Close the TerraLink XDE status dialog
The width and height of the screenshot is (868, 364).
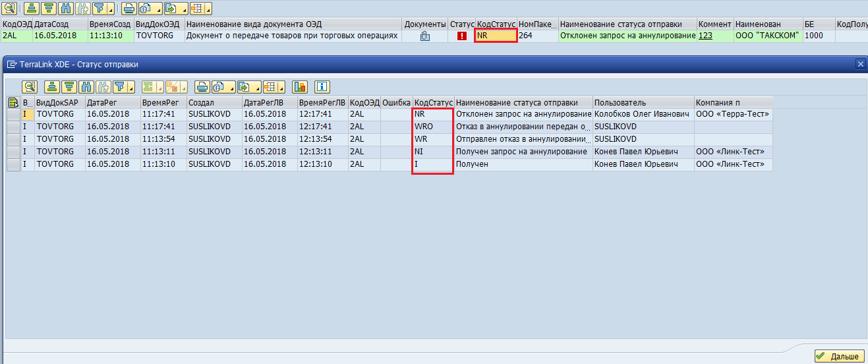[860, 64]
